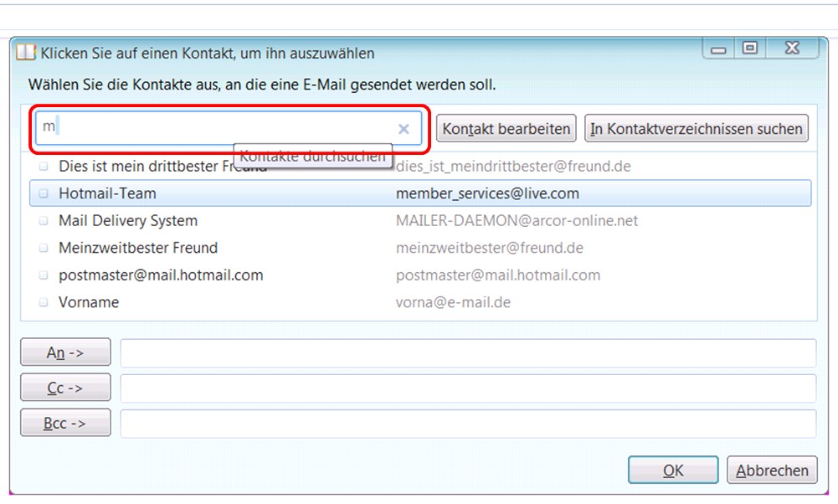Cancel the dialog with Abbrechen

(x=772, y=471)
